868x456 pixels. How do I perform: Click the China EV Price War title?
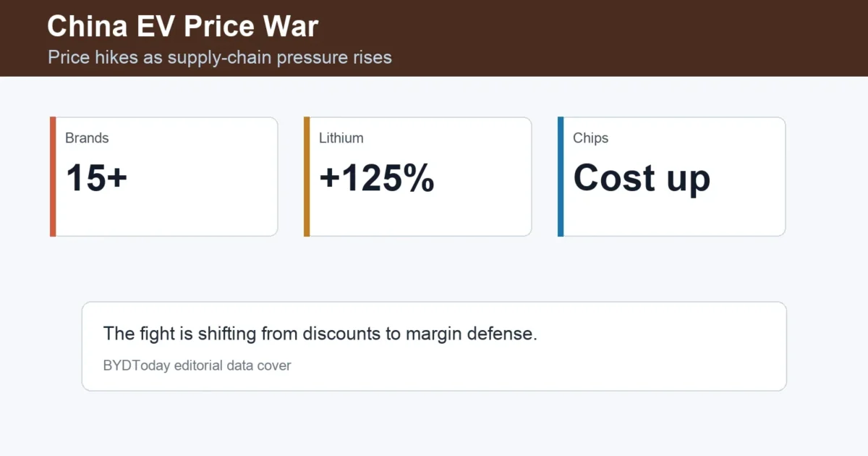point(182,26)
